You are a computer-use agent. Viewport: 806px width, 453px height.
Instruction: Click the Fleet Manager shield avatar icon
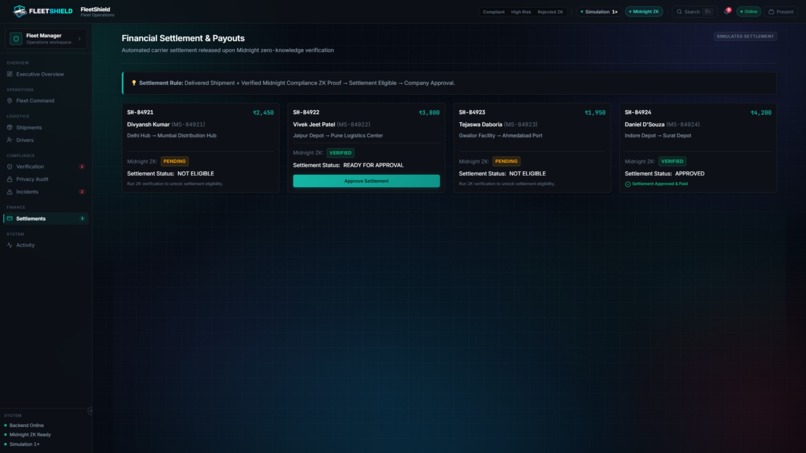tap(15, 39)
